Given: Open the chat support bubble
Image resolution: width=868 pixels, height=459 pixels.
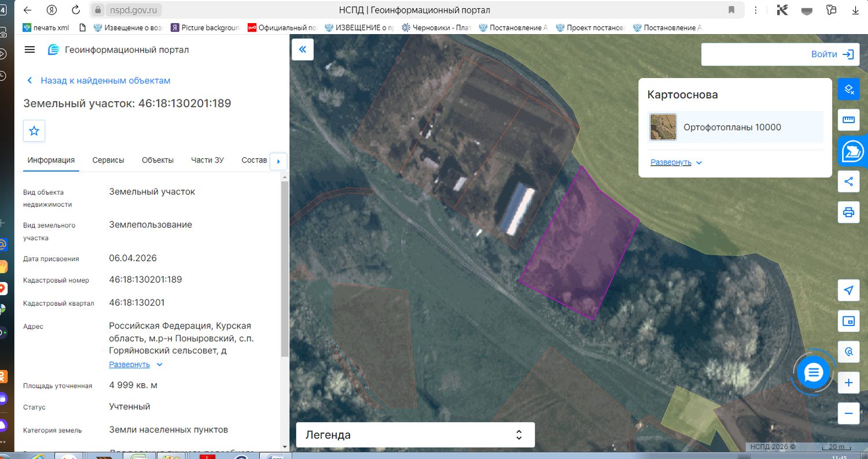Looking at the screenshot, I should (814, 373).
